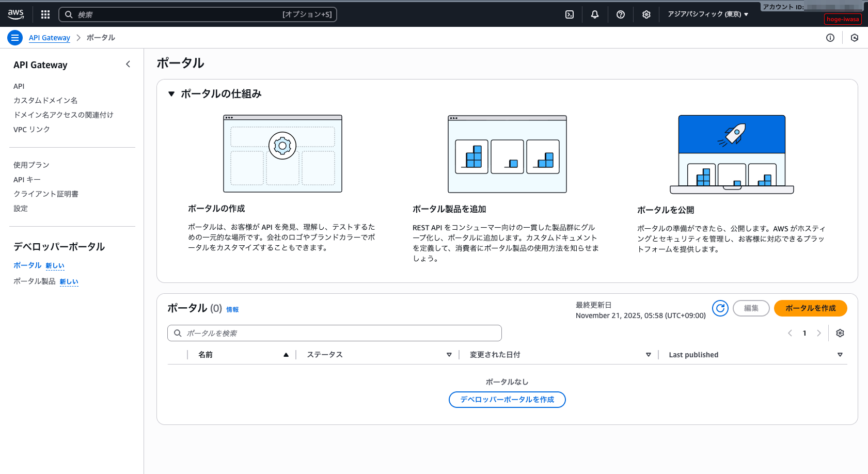This screenshot has width=868, height=474.
Task: Open the notifications bell
Action: coord(595,14)
